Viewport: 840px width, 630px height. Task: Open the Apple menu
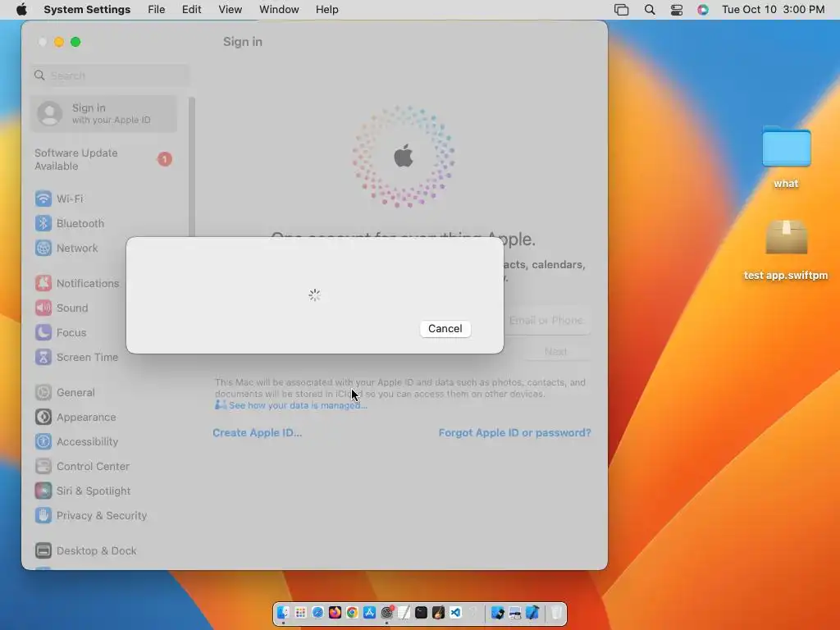point(21,10)
